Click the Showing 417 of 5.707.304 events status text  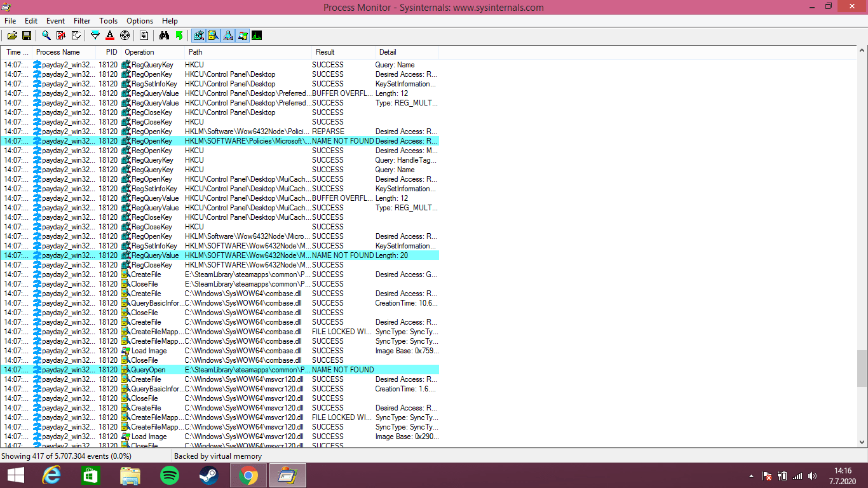click(66, 456)
